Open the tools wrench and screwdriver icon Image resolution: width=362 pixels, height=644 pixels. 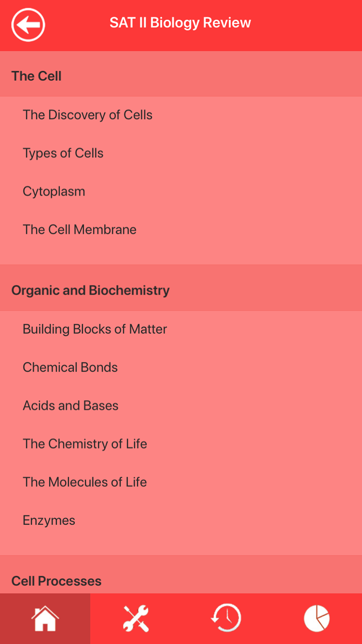click(136, 619)
